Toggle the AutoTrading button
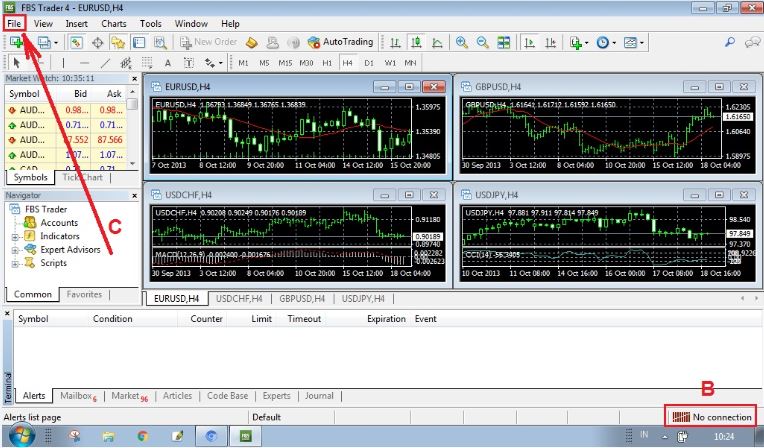This screenshot has height=448, width=764. tap(340, 42)
